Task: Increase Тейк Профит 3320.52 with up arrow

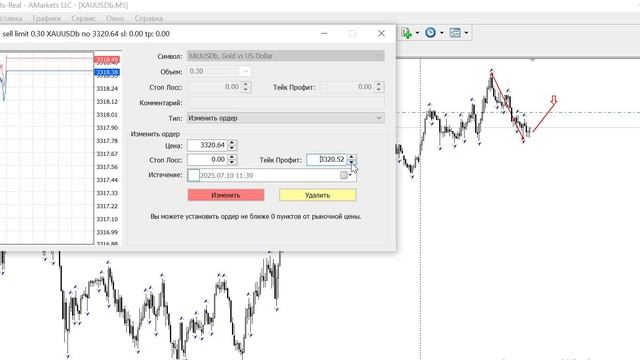Action: (x=351, y=157)
